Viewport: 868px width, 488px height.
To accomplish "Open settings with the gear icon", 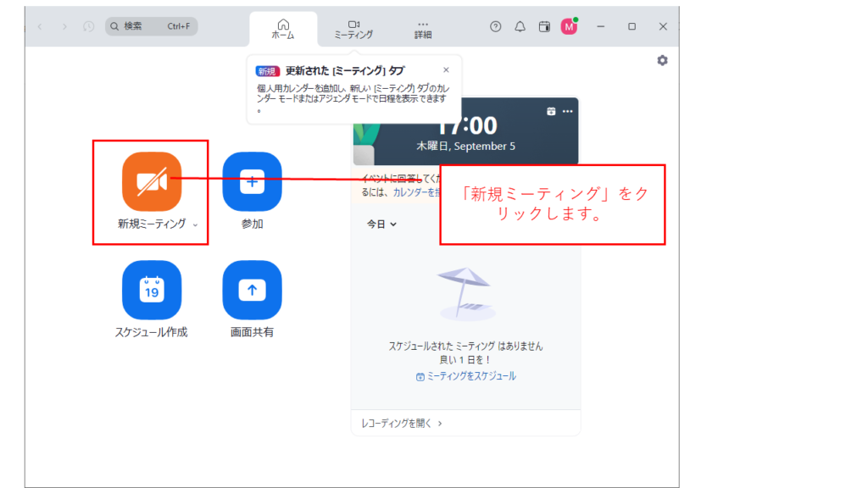I will 662,60.
